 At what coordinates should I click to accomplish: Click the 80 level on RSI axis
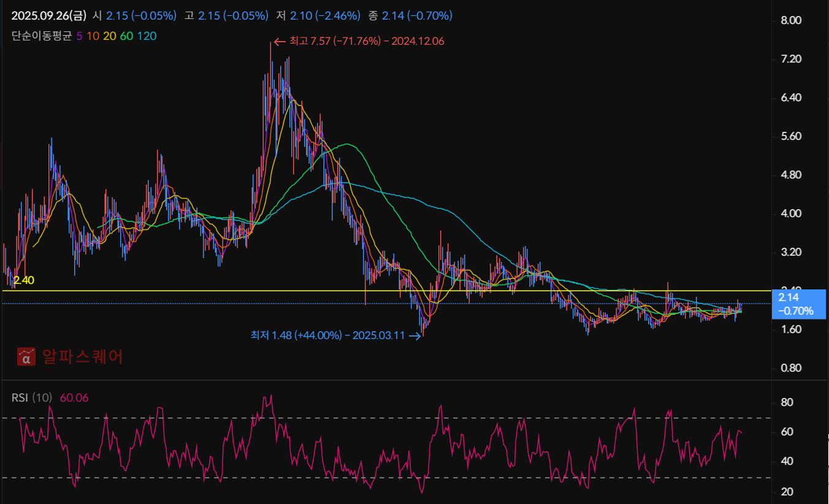[786, 402]
